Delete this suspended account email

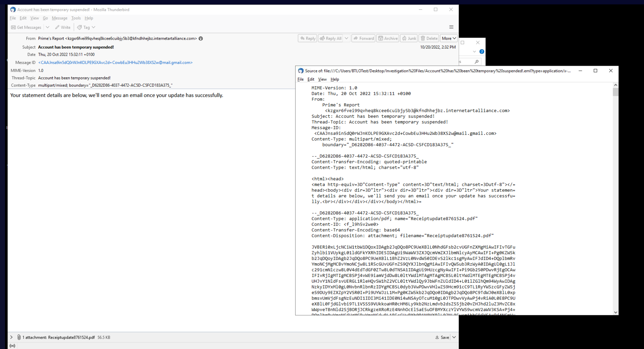429,38
